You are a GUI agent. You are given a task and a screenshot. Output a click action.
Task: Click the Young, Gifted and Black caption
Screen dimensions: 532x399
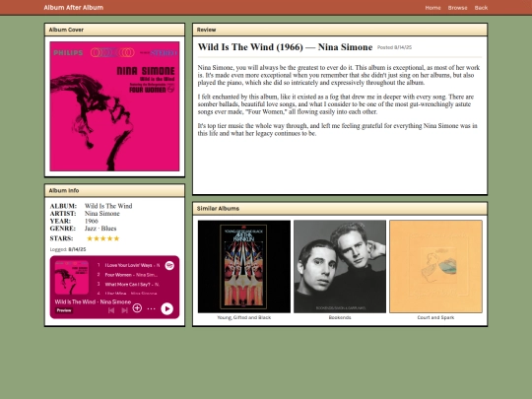pyautogui.click(x=244, y=317)
